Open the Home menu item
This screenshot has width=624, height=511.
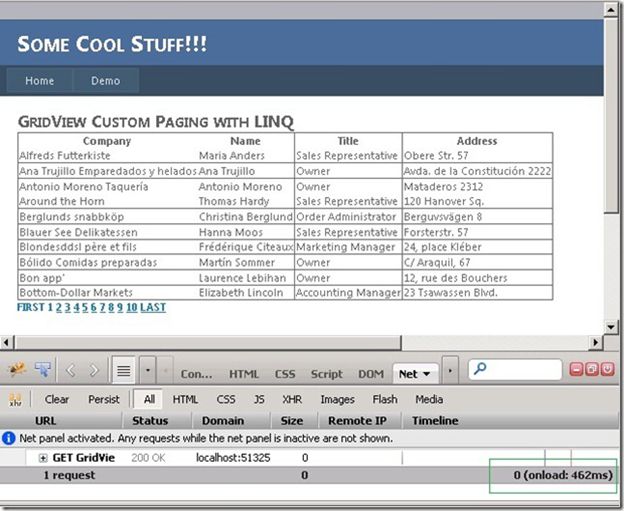39,81
